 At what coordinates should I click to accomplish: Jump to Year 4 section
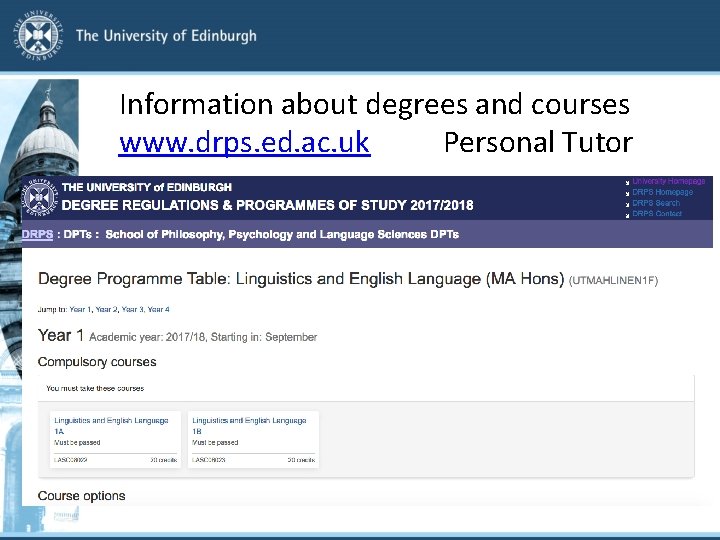158,309
